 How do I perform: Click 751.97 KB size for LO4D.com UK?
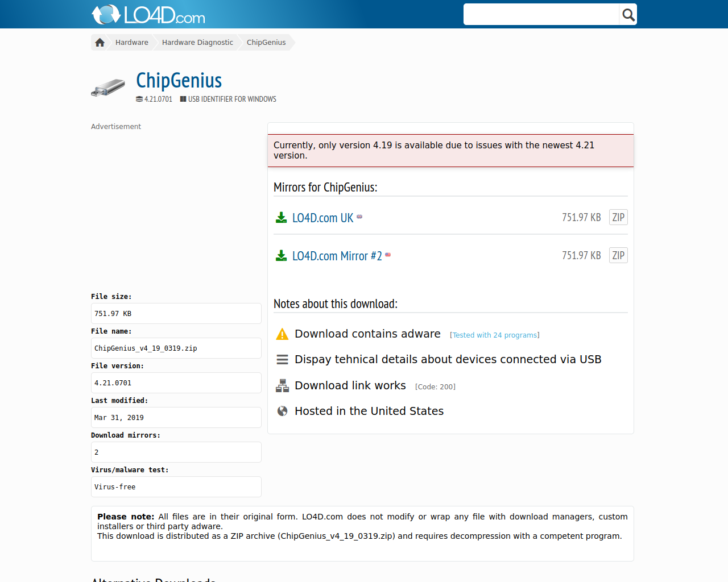click(581, 217)
